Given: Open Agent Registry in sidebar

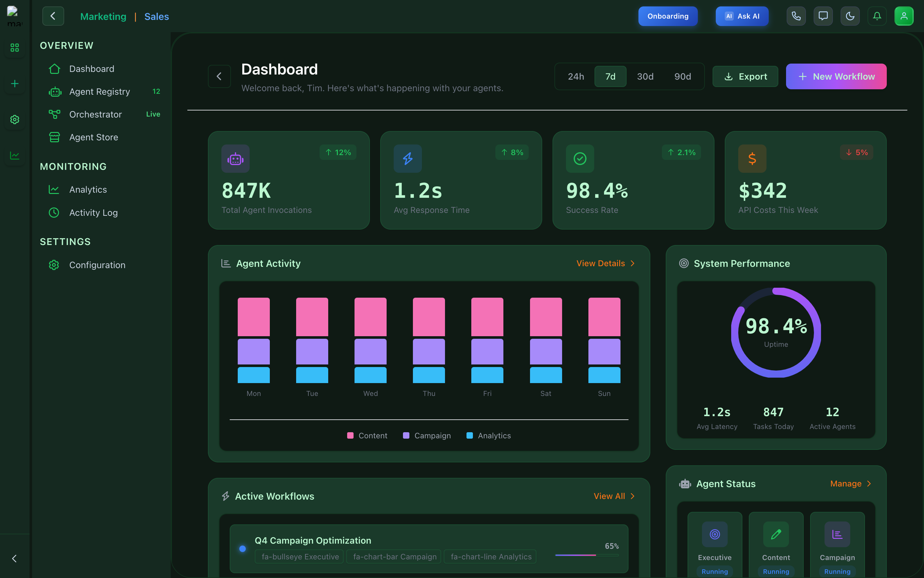Looking at the screenshot, I should pyautogui.click(x=105, y=92).
